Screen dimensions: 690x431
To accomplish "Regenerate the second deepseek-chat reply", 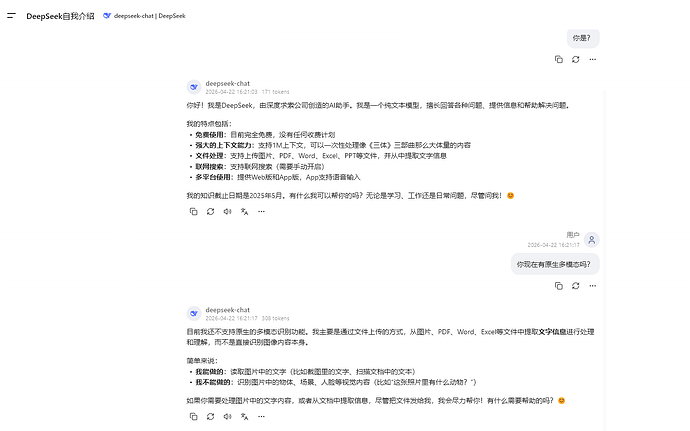I will pos(210,416).
